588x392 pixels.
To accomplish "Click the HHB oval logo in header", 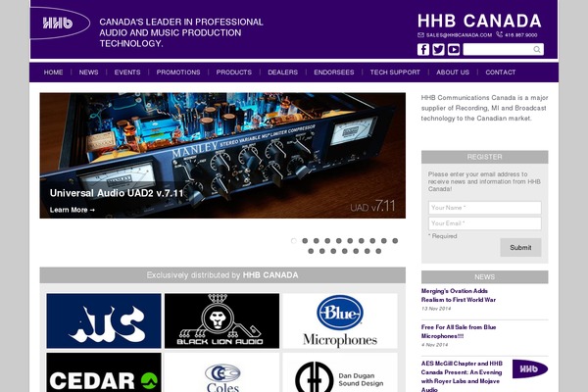I will (58, 24).
